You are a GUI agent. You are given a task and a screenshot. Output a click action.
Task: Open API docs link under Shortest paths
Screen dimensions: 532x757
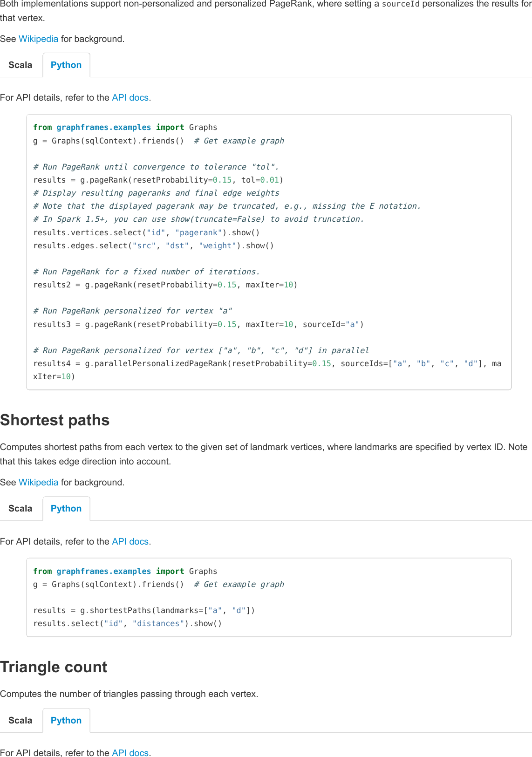tap(130, 541)
